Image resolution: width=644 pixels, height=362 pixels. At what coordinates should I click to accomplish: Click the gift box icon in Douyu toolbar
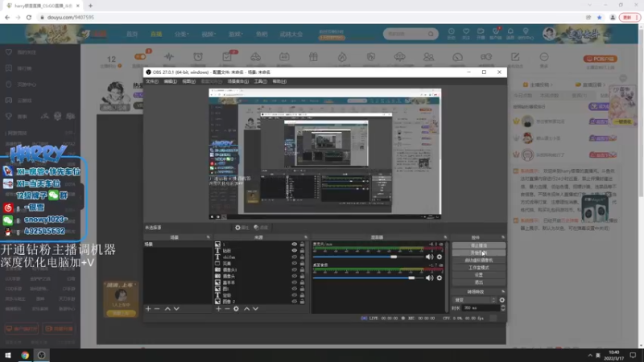(x=313, y=57)
